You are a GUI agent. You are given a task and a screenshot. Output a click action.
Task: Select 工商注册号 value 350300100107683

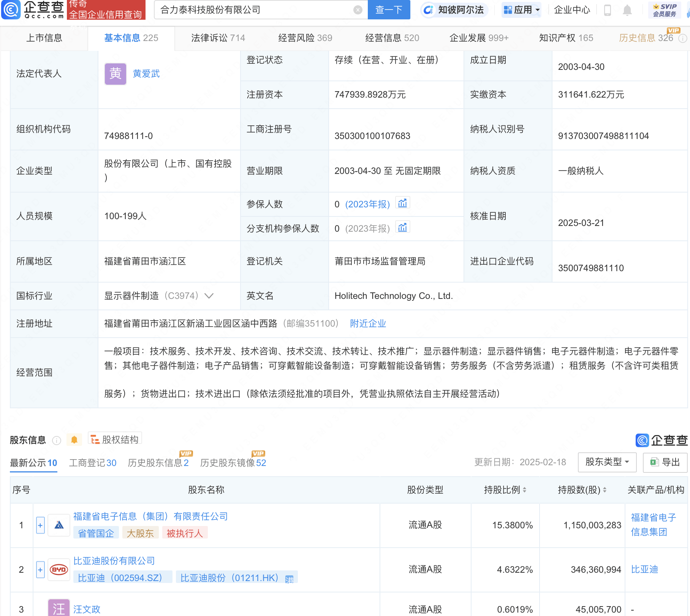coord(372,136)
